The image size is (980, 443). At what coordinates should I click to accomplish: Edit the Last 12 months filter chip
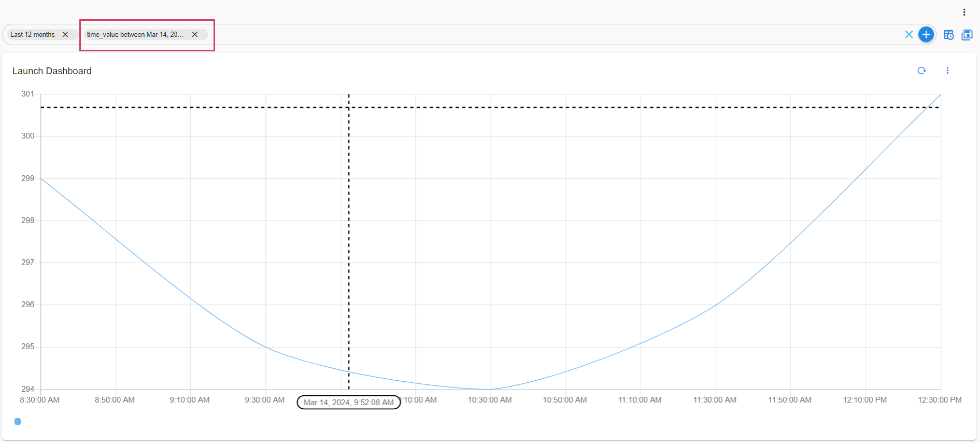[x=33, y=35]
